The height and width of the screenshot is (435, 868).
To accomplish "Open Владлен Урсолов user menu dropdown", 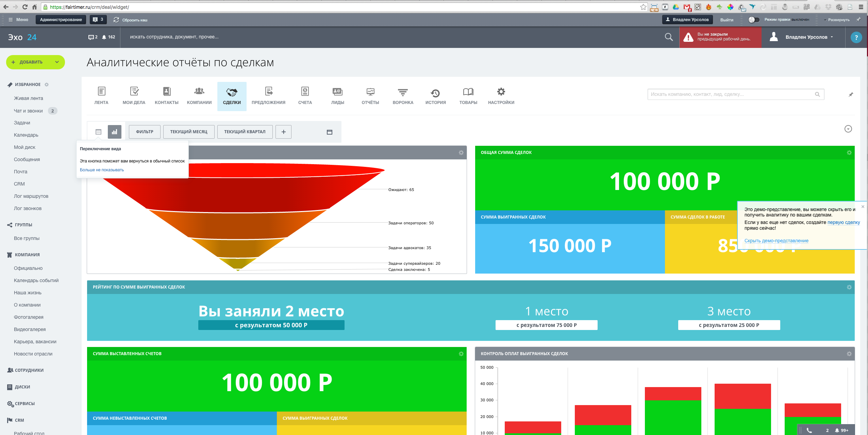I will click(809, 37).
